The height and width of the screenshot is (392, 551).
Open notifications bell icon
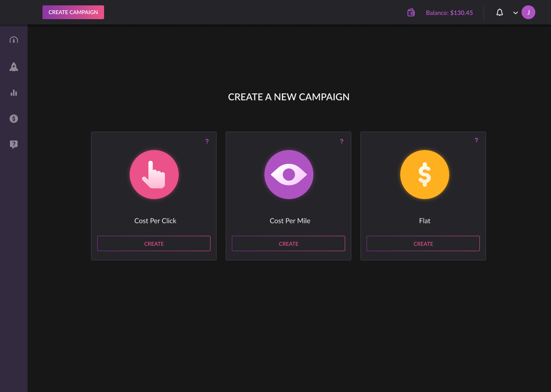click(500, 13)
